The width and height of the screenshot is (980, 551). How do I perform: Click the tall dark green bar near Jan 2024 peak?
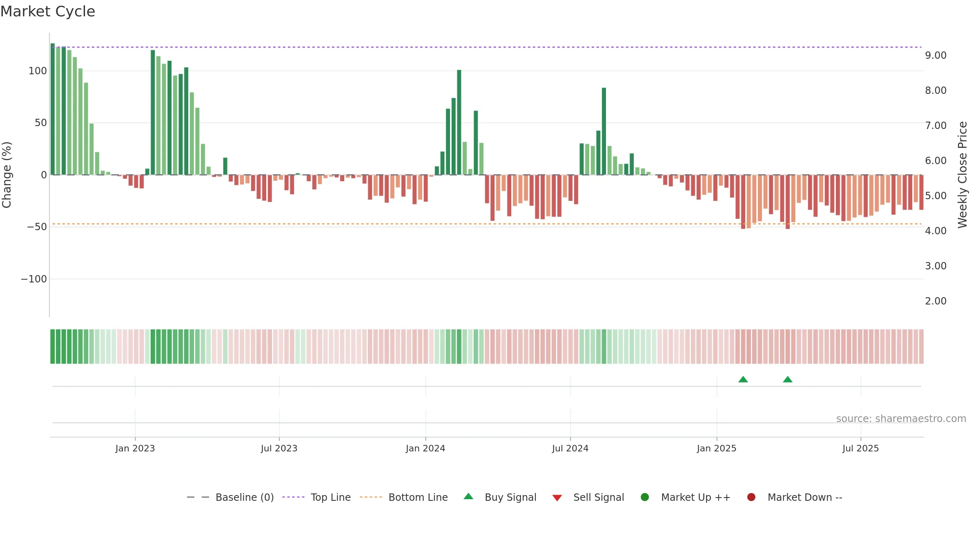point(459,122)
